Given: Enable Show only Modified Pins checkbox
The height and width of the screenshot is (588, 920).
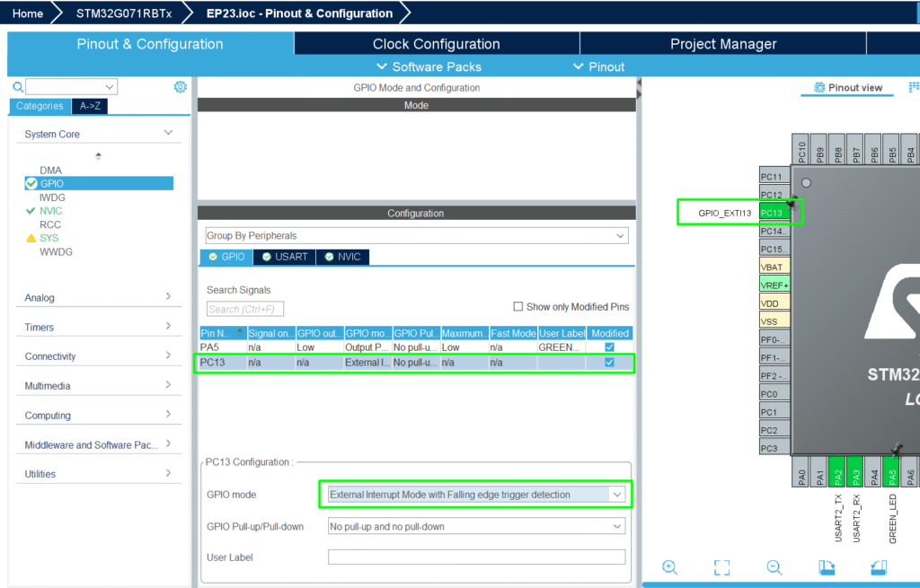Looking at the screenshot, I should coord(517,307).
